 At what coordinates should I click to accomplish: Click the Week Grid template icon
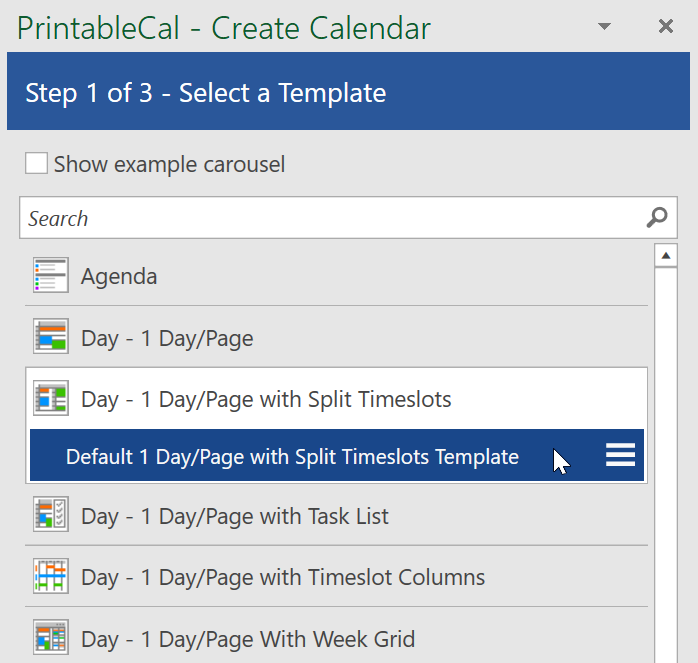[51, 637]
